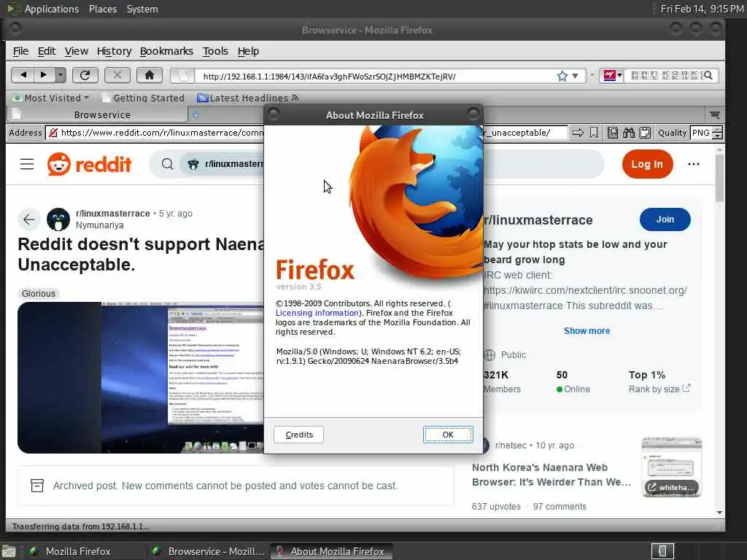Viewport: 747px width, 560px height.
Task: Join the r/linuxmasterrace community
Action: coord(665,219)
